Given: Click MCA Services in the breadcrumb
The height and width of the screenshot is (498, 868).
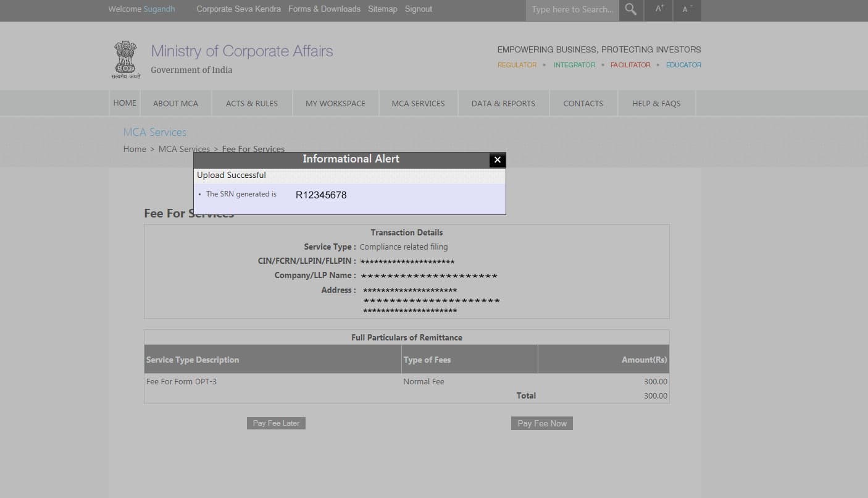Looking at the screenshot, I should [184, 149].
